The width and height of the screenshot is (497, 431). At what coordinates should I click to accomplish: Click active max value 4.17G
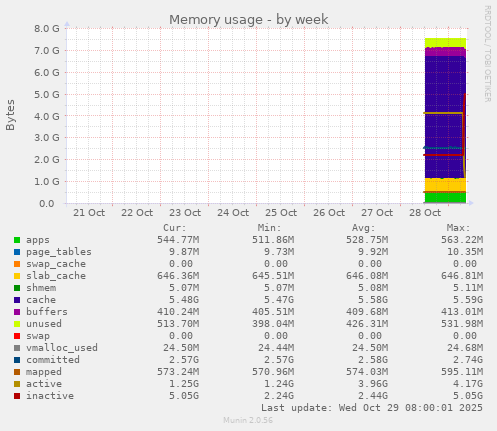(x=468, y=384)
